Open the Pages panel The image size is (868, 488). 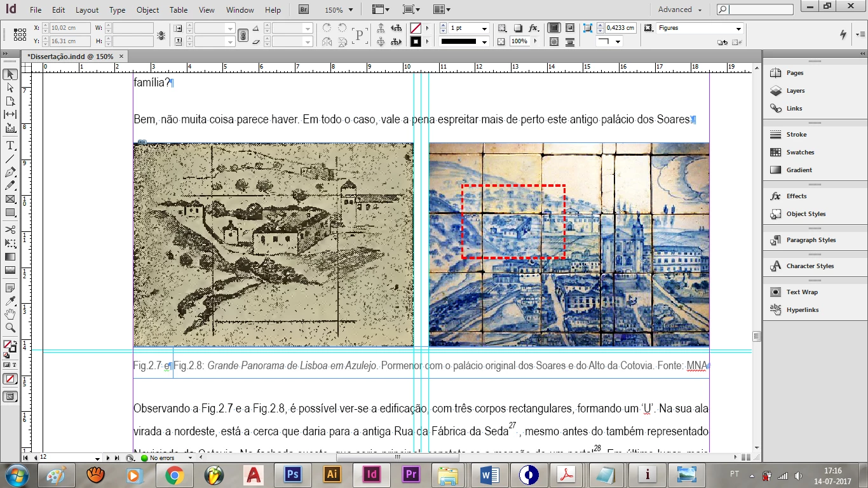tap(795, 72)
